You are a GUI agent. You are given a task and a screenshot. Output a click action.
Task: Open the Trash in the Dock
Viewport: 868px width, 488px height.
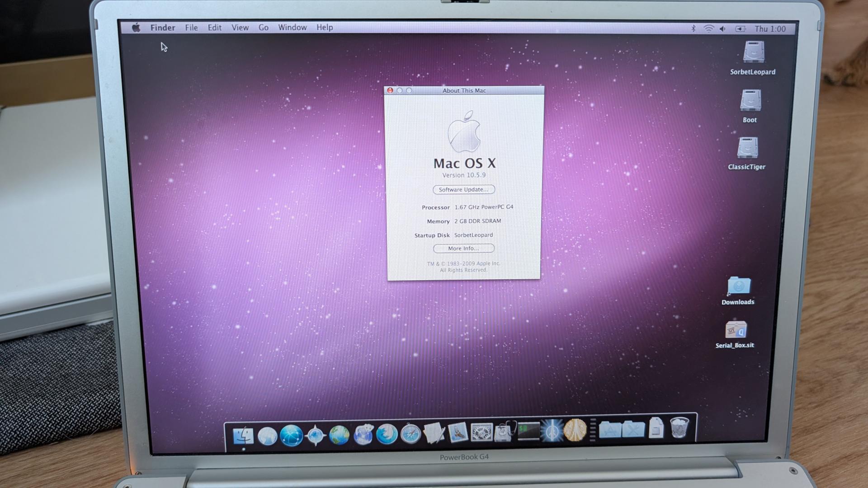(x=679, y=427)
